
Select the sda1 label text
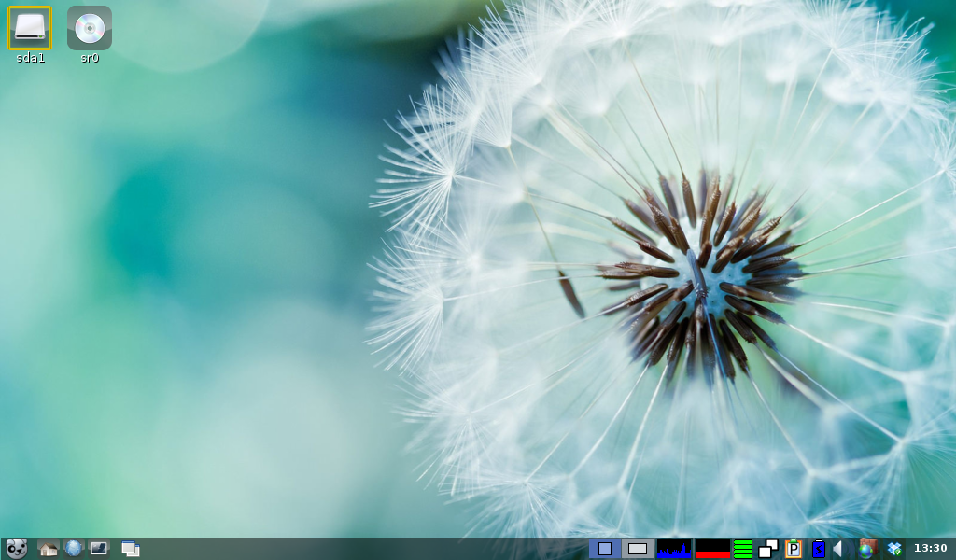[x=30, y=58]
